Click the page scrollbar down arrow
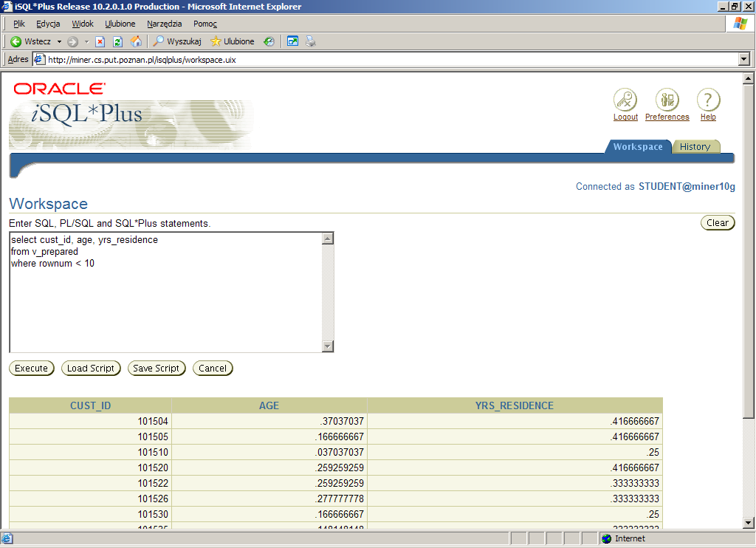This screenshot has height=548, width=756. [748, 522]
